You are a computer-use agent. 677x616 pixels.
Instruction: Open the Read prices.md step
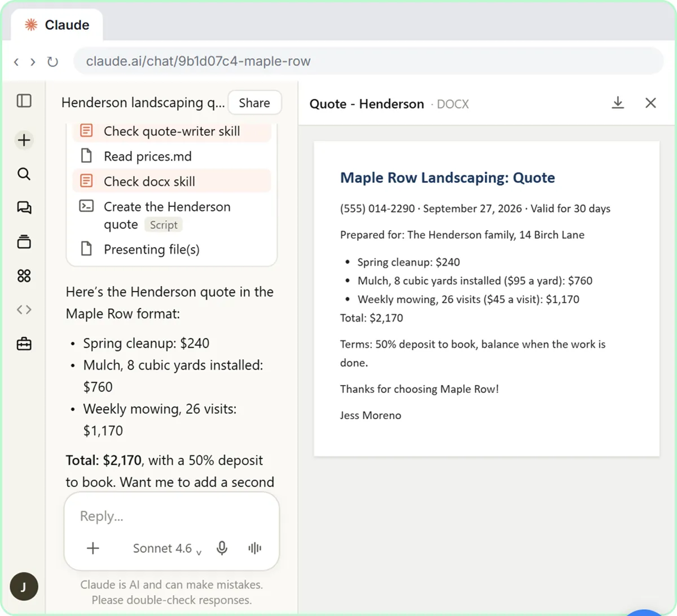[x=172, y=156]
